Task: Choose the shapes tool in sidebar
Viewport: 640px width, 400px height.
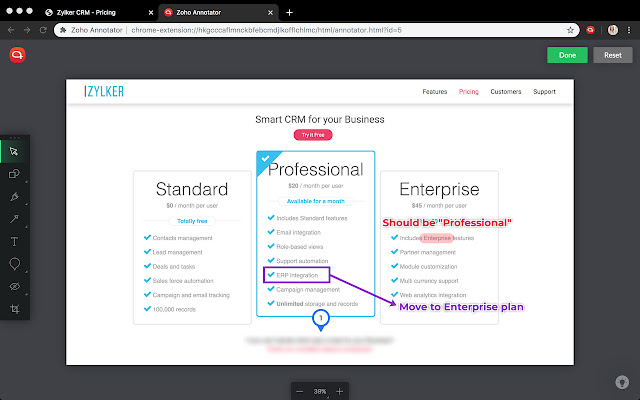Action: coord(14,174)
